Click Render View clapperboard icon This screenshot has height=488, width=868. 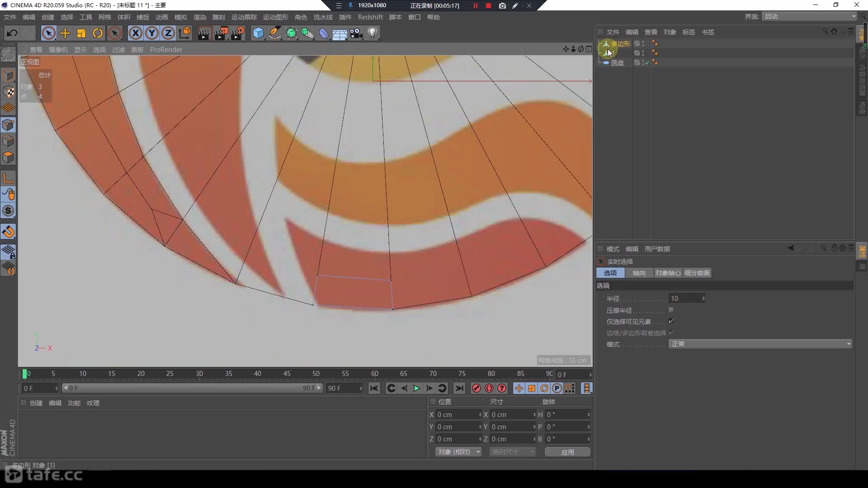pos(204,33)
